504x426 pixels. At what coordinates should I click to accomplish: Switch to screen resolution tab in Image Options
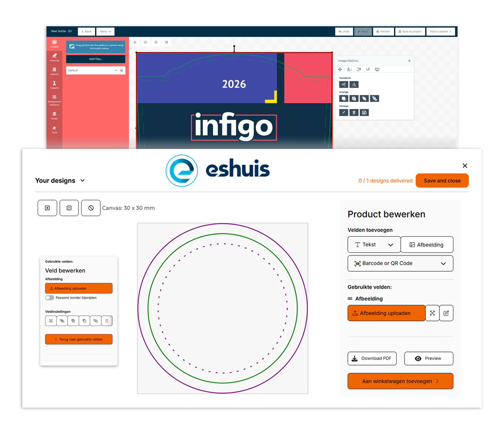[x=377, y=69]
